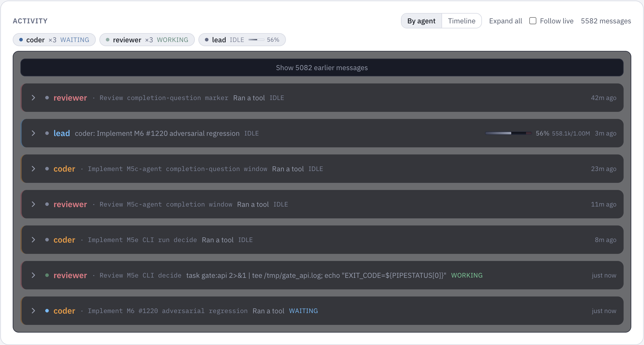Click 'coder: Implement M6 #1220 adversarial regression' text

(x=157, y=133)
